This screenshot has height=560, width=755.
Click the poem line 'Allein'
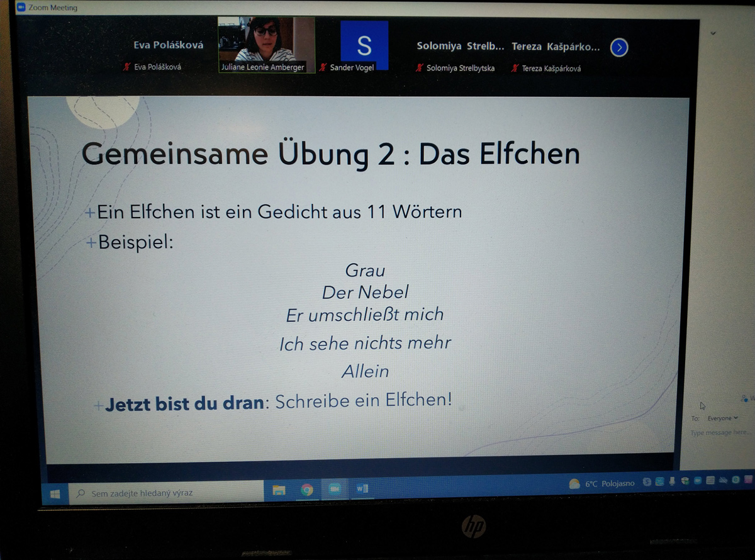(365, 371)
